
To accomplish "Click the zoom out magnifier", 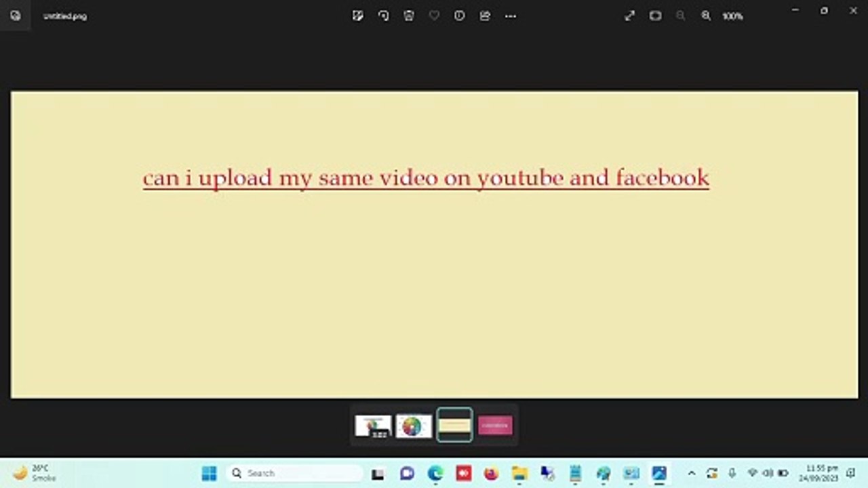I will click(x=680, y=16).
